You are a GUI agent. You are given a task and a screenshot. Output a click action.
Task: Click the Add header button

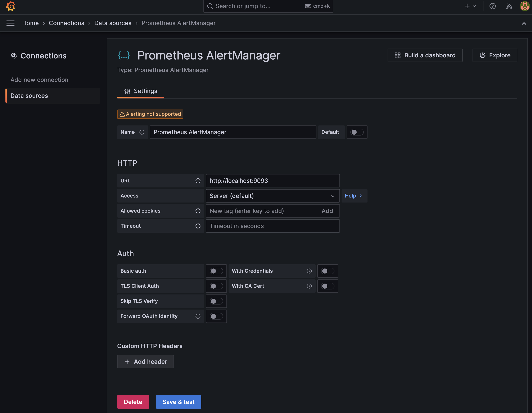(x=145, y=361)
